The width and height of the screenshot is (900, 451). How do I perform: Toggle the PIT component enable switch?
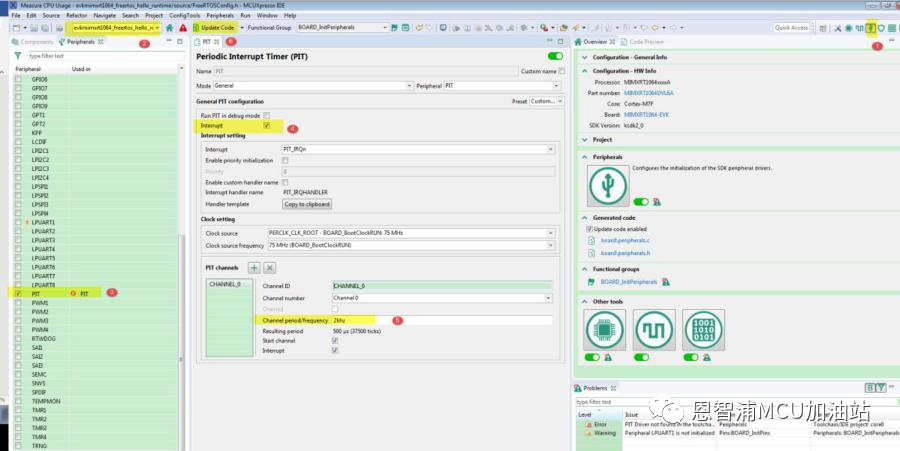(x=555, y=56)
